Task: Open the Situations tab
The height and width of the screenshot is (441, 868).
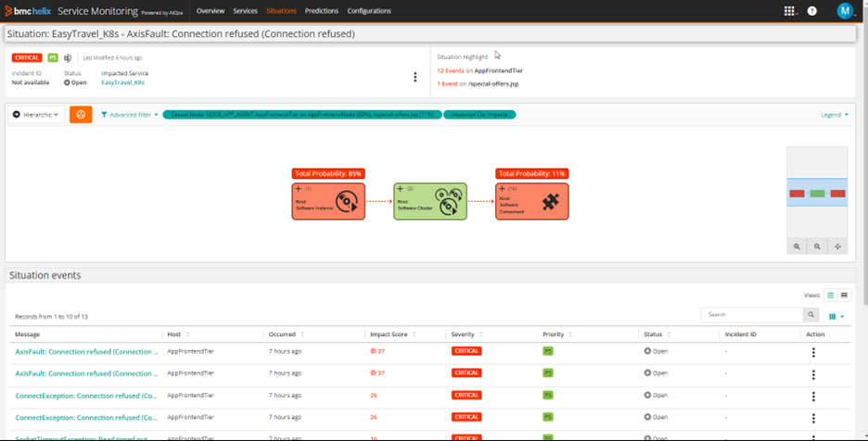Action: pyautogui.click(x=281, y=11)
